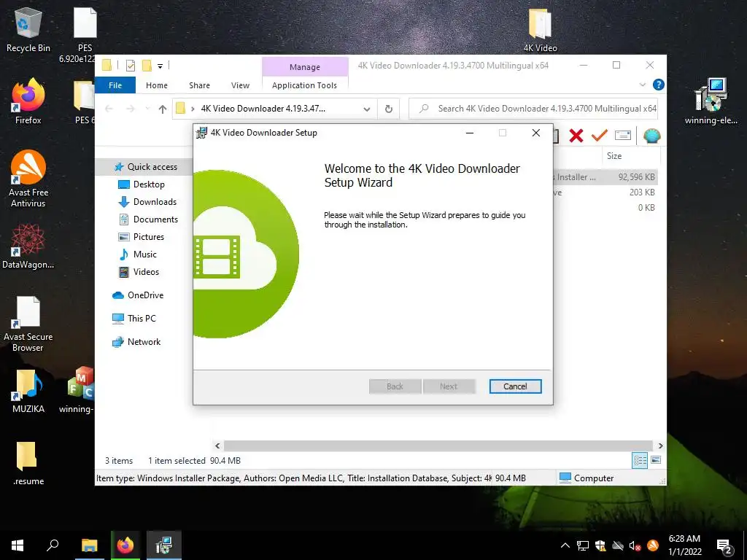Click File Explorer icon in taskbar
Screen dimensions: 747x560
coord(89,545)
